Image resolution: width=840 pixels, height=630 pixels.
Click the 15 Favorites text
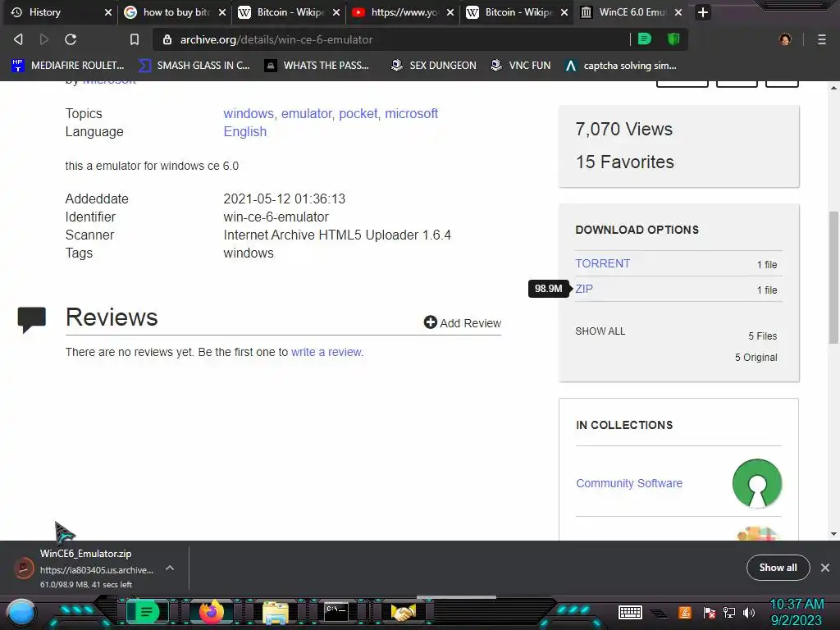[x=624, y=162]
